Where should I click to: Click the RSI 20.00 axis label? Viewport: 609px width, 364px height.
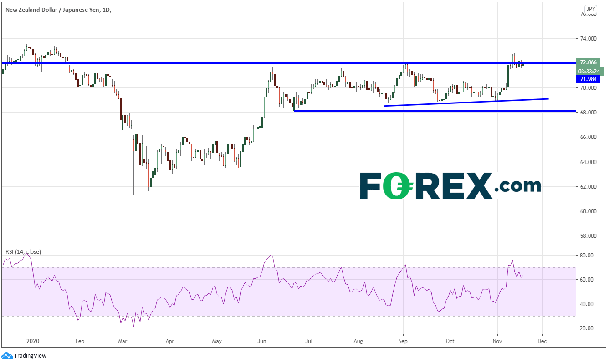586,328
